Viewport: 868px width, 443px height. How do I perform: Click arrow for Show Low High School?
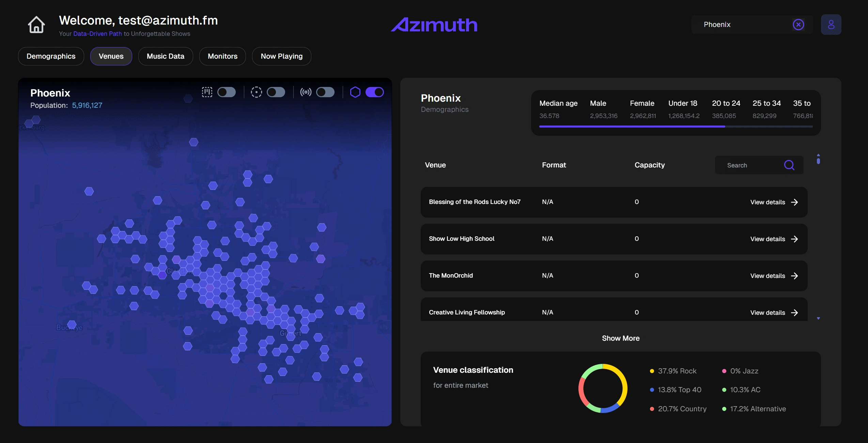(794, 239)
